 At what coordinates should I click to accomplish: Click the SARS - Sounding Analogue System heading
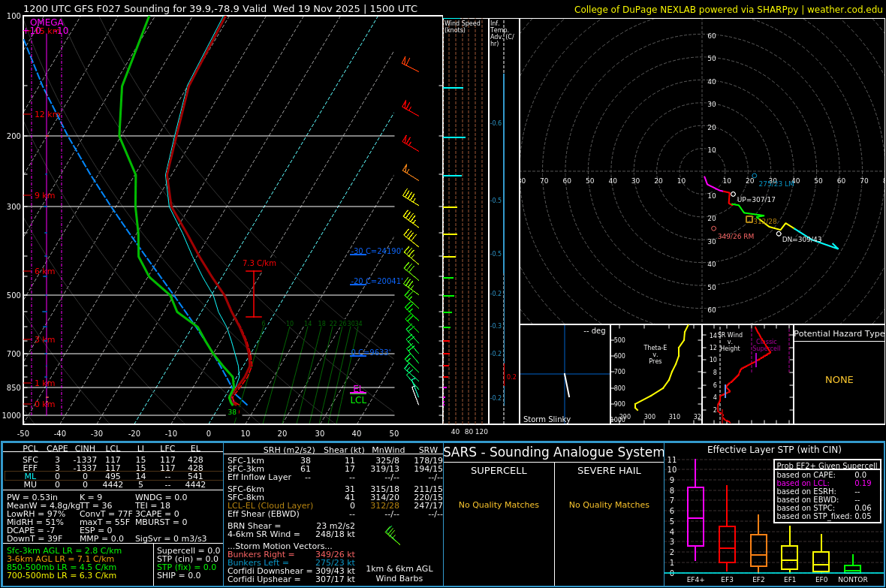tap(554, 452)
